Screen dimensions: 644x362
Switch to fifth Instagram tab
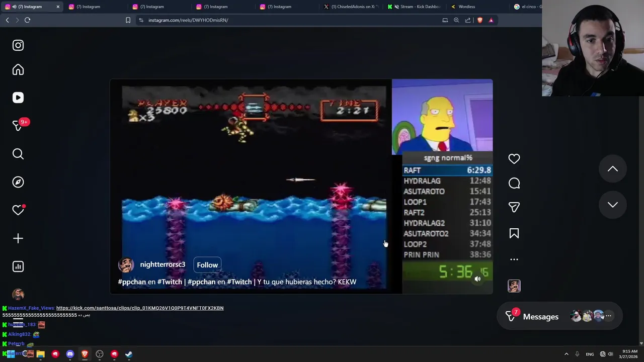click(286, 7)
